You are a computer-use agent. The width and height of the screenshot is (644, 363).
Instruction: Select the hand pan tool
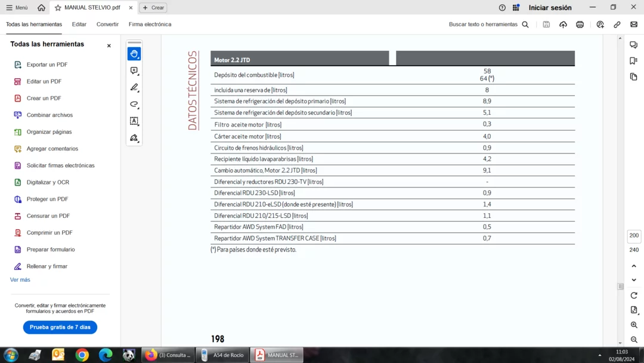[134, 54]
